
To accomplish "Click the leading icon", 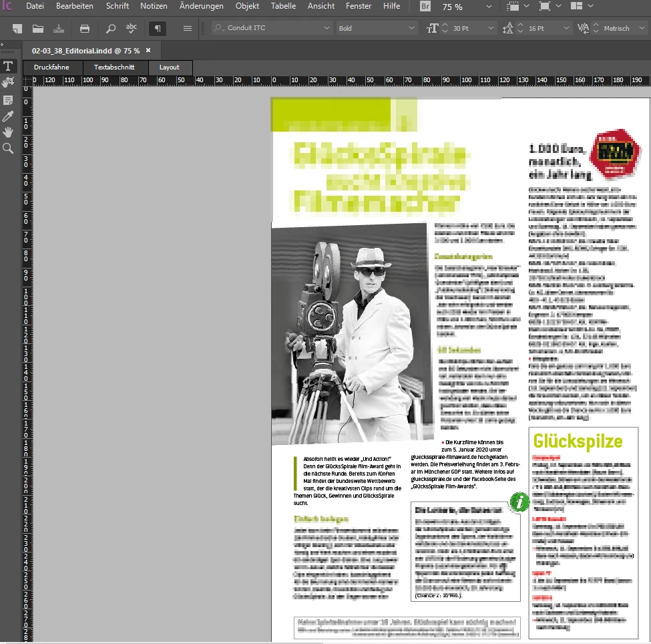I will [x=507, y=28].
